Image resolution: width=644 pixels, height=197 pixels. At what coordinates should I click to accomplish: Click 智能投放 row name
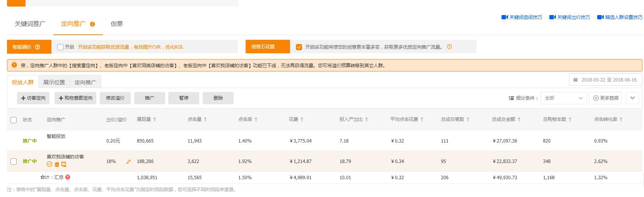56,136
